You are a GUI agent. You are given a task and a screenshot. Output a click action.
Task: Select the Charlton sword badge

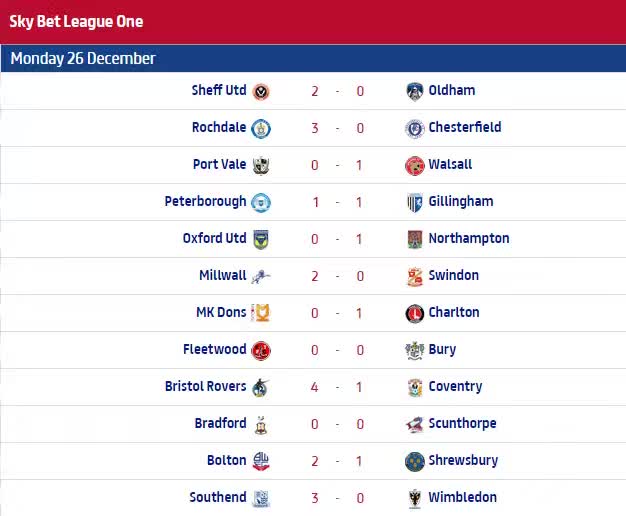(414, 314)
